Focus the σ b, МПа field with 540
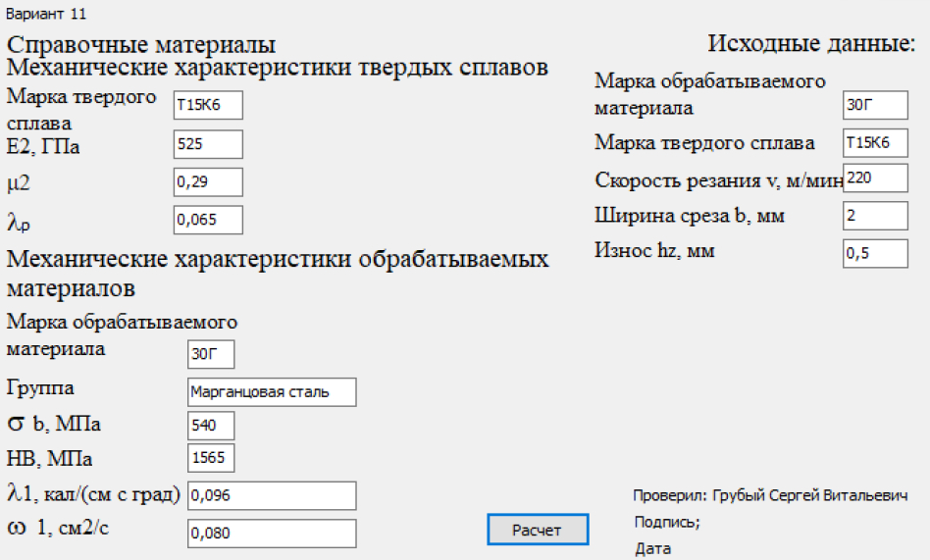 pos(211,426)
